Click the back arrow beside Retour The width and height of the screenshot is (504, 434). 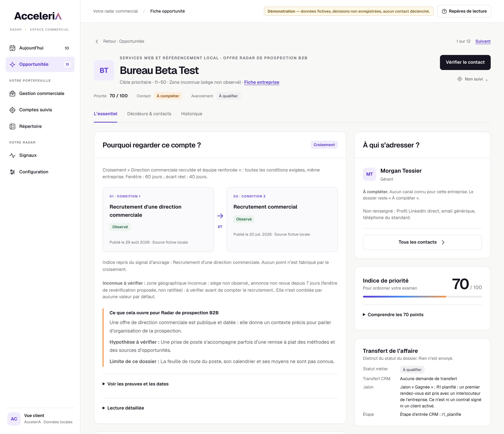[97, 41]
